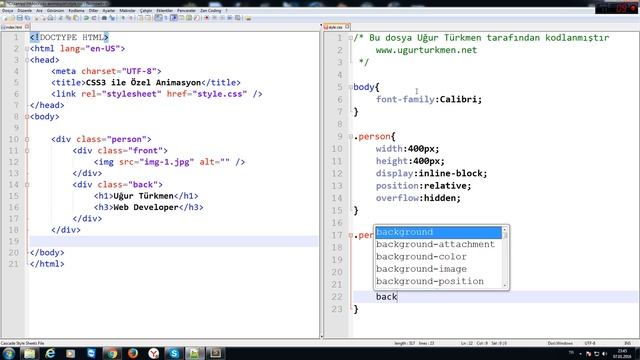Open Google Chrome from the taskbar
Image resolution: width=640 pixels, height=360 pixels.
112,353
